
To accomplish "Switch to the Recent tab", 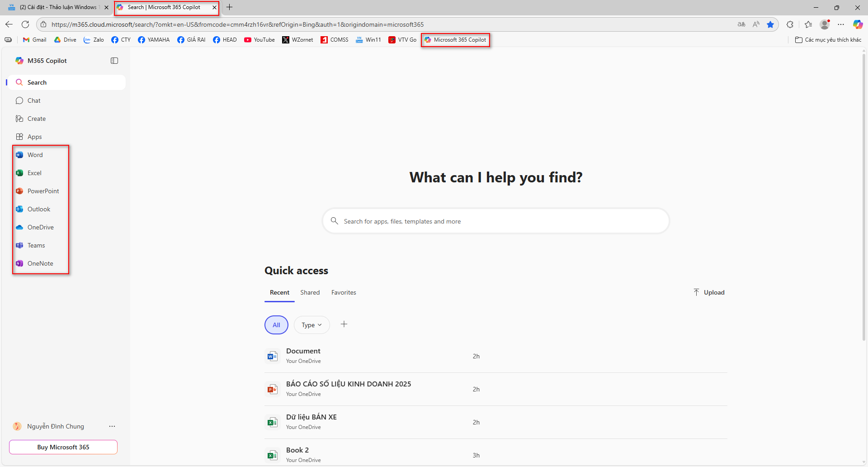I will [279, 292].
